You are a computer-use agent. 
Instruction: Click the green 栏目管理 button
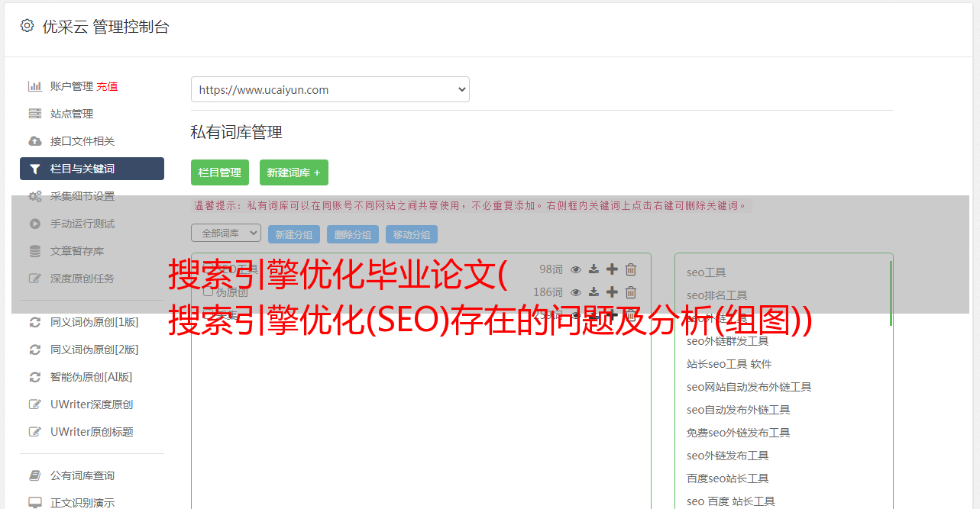220,172
